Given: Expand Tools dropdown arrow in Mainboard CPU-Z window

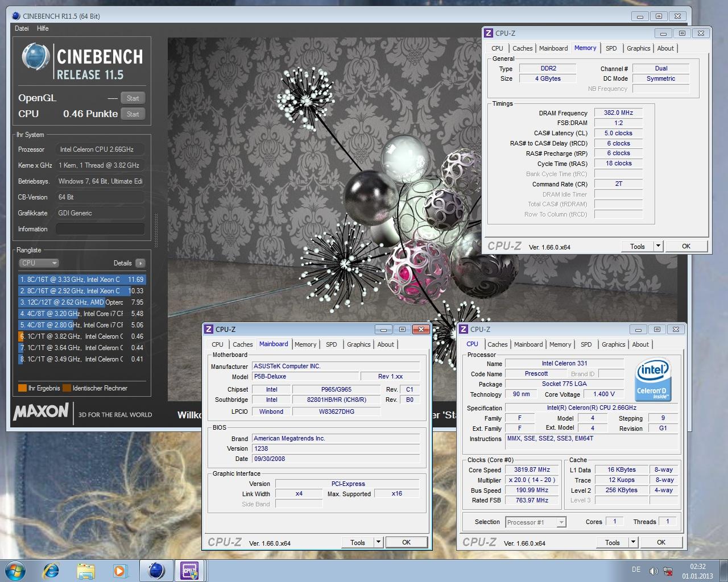Looking at the screenshot, I should click(378, 542).
